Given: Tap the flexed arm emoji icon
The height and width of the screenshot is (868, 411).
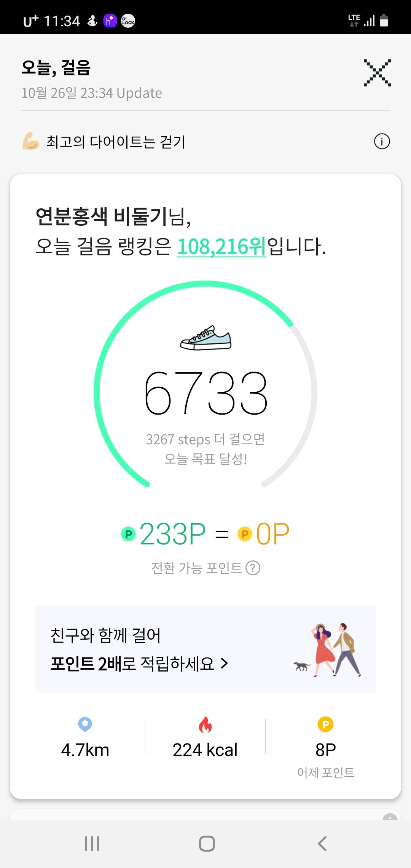Looking at the screenshot, I should pos(30,142).
